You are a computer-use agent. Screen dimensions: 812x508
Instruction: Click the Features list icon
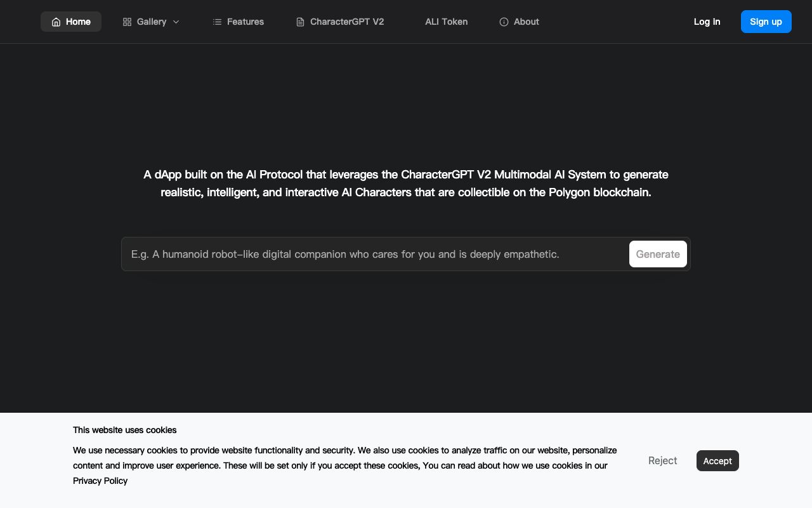pos(217,22)
